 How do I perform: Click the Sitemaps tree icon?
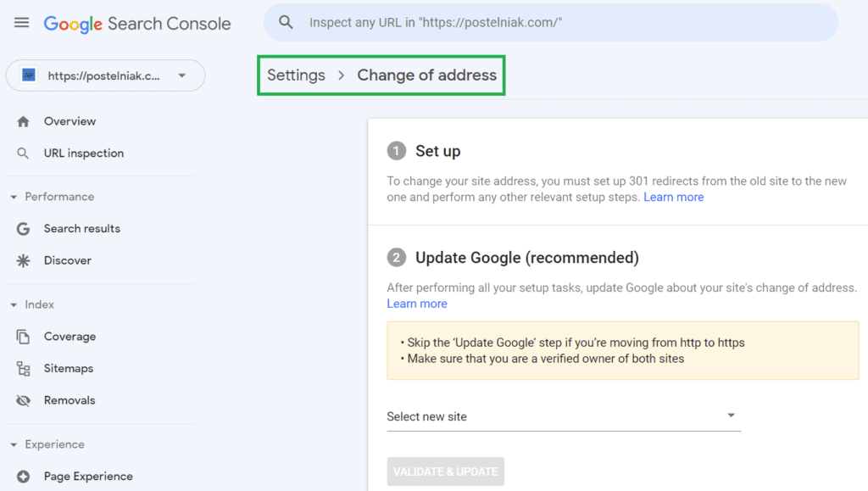[x=23, y=369]
